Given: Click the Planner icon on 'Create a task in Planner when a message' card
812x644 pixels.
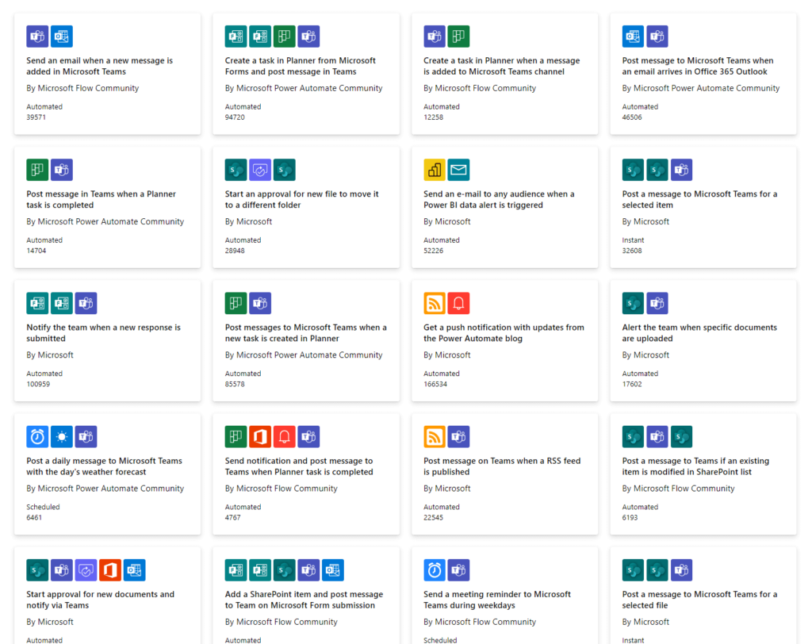Looking at the screenshot, I should (x=459, y=36).
